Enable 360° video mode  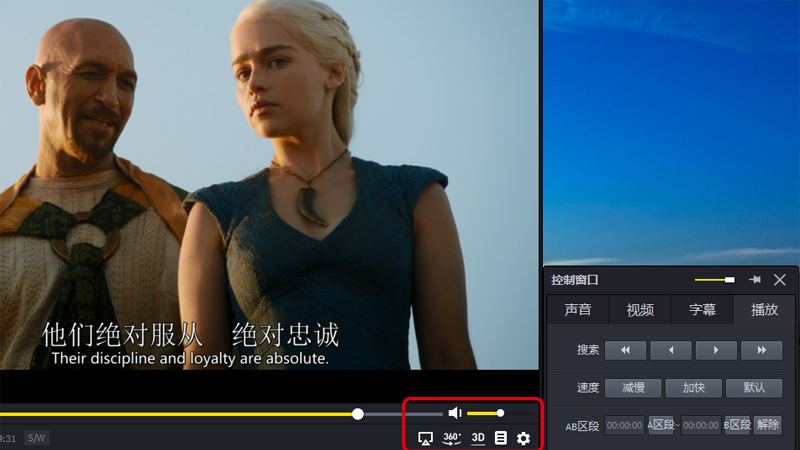(452, 438)
